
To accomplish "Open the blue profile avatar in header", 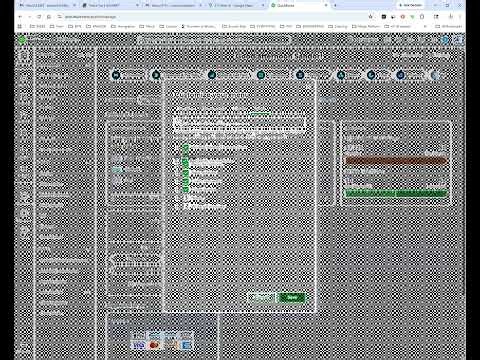I will point(445,40).
